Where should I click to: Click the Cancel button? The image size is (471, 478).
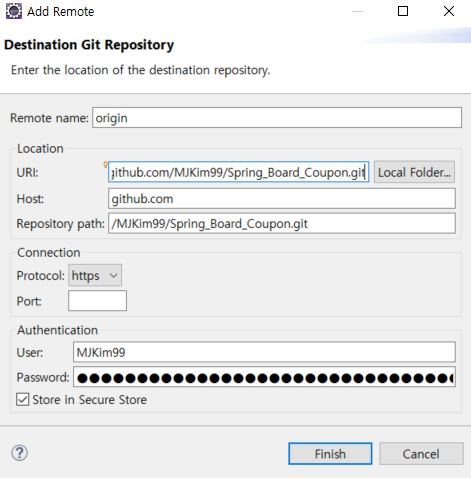coord(421,453)
